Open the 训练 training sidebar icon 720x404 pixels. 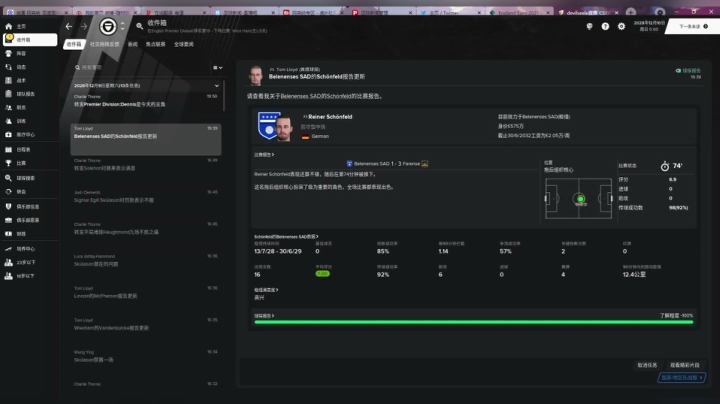8,121
